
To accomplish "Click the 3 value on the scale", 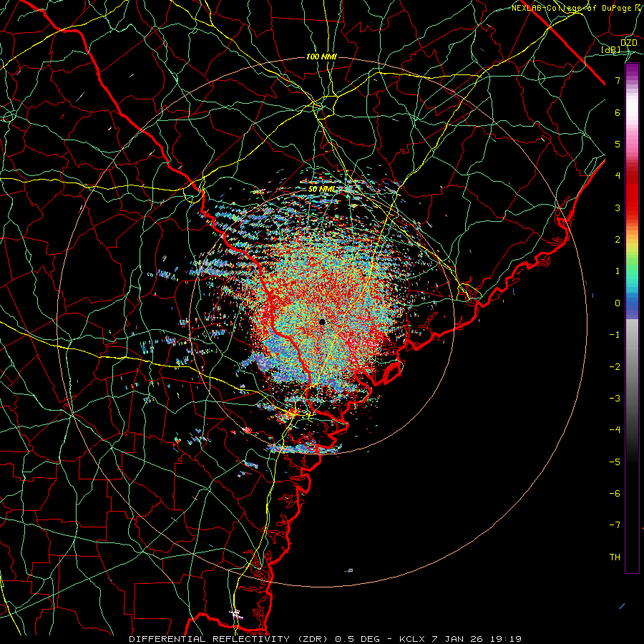I will (x=618, y=208).
